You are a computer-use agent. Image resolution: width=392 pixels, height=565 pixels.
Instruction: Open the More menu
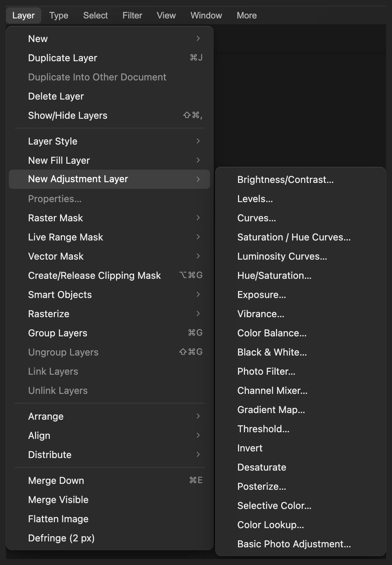tap(247, 15)
